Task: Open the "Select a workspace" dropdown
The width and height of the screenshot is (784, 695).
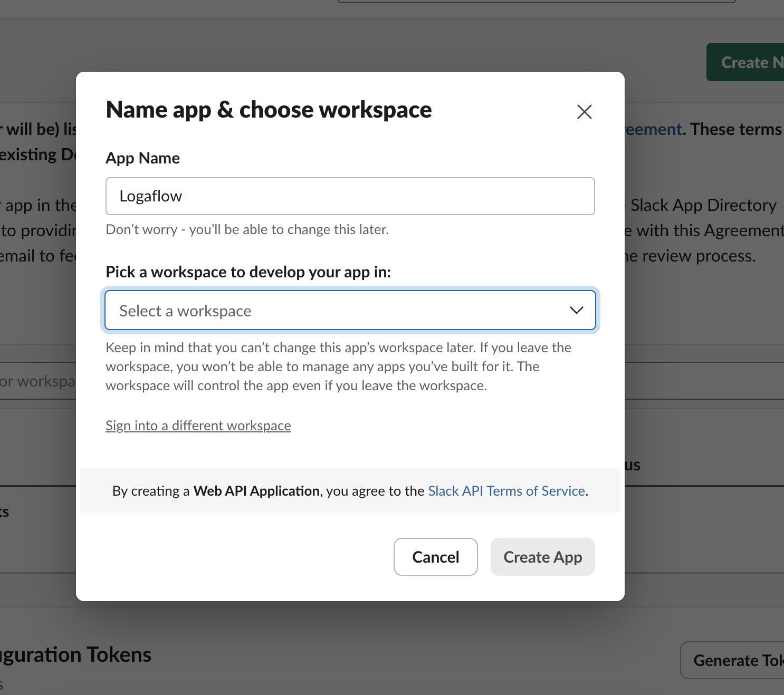Action: click(350, 310)
